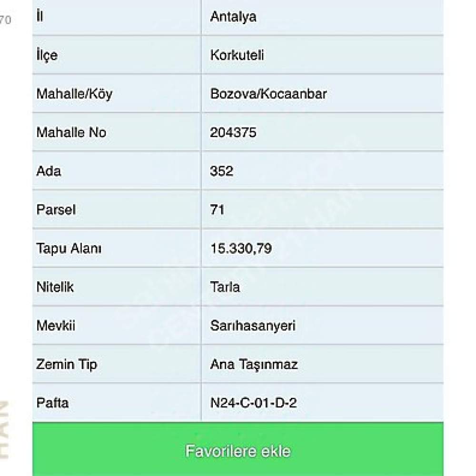This screenshot has width=476, height=476.
Task: Select the Antalya province value
Action: (233, 17)
